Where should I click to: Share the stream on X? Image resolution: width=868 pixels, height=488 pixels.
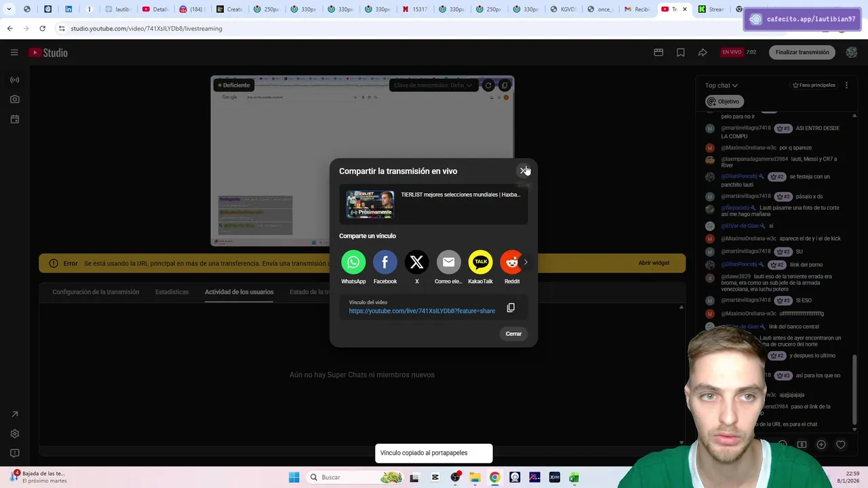click(417, 262)
